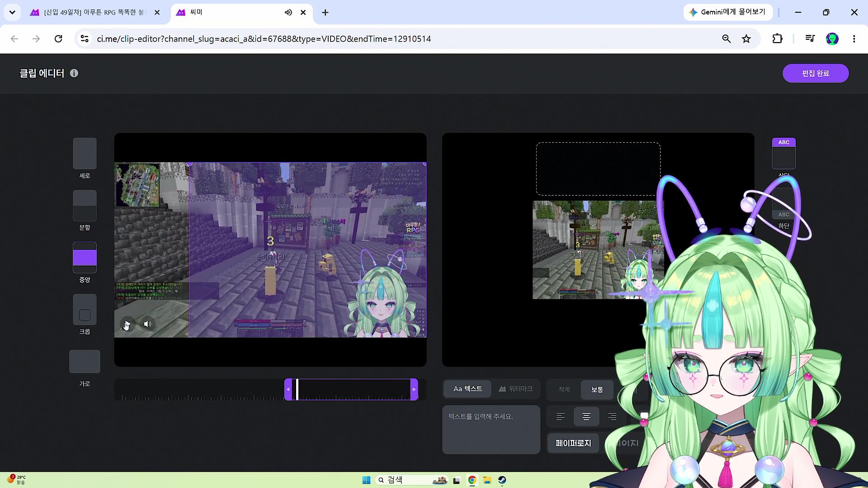Focus the text input box
The image size is (868, 488).
pyautogui.click(x=491, y=430)
